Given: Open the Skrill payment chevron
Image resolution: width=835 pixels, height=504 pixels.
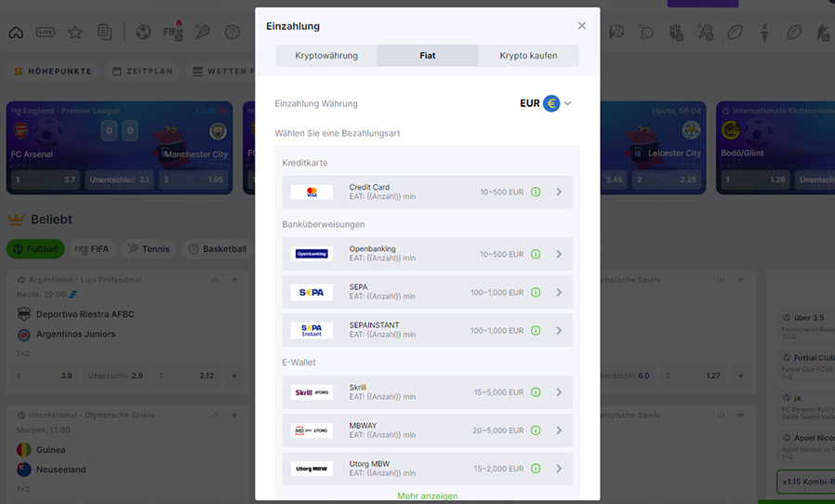Looking at the screenshot, I should pos(559,392).
